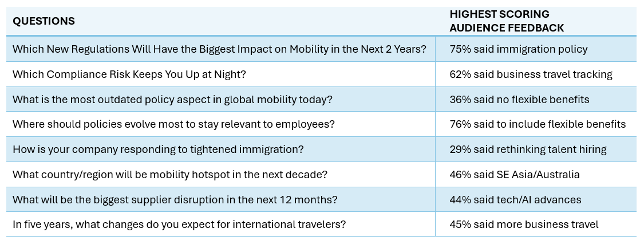Viewport: 644px width, 244px height.
Task: Click the QUESTIONS column header
Action: click(44, 21)
